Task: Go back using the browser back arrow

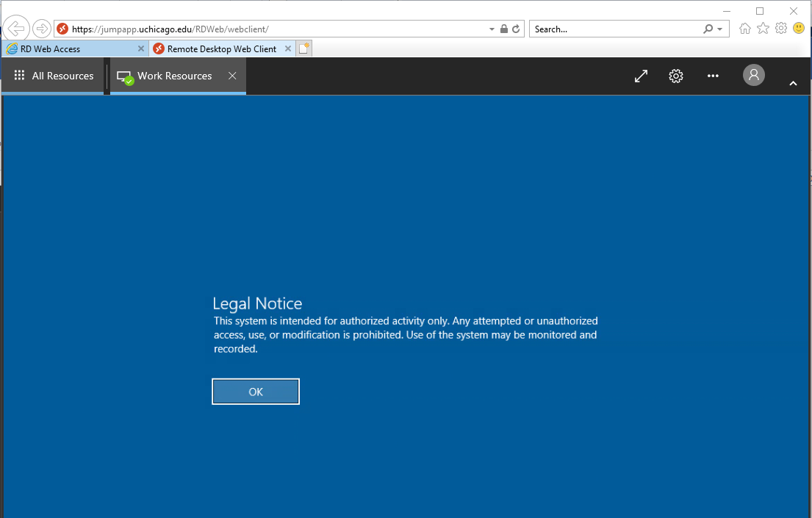Action: pos(15,28)
